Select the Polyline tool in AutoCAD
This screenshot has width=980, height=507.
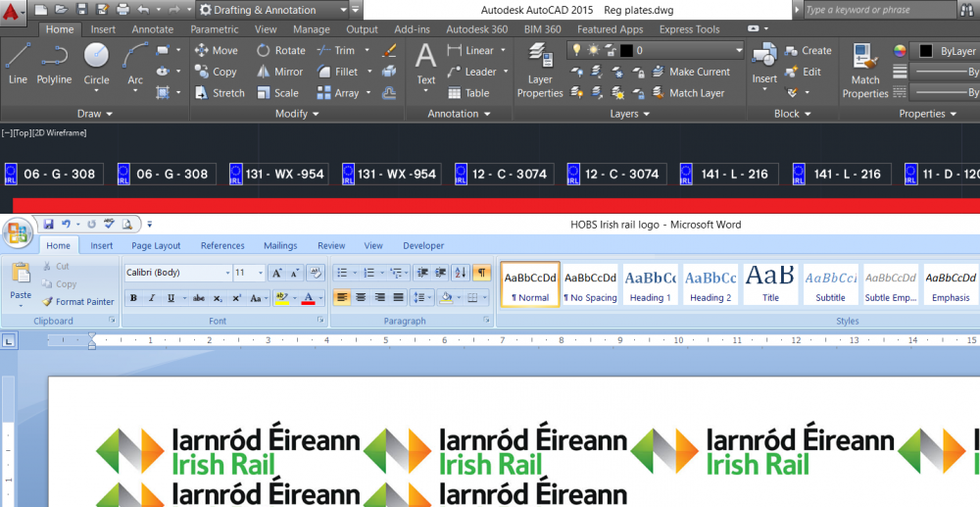(x=54, y=64)
